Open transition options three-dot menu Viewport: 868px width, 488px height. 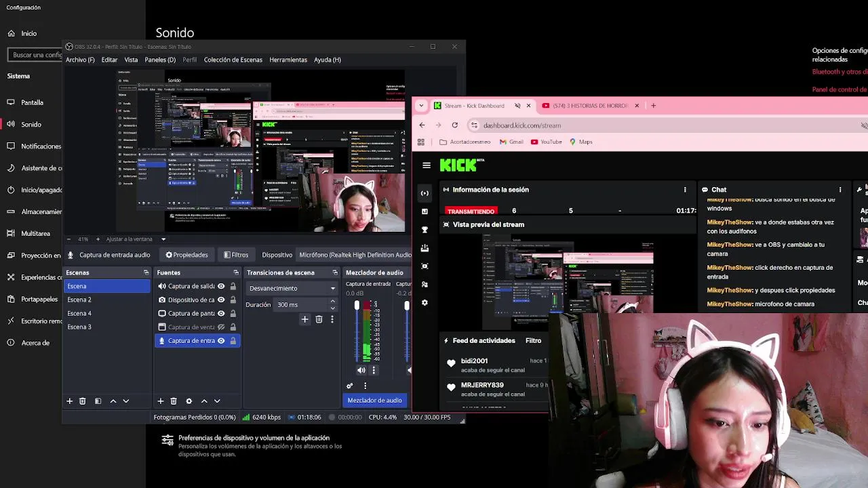332,319
